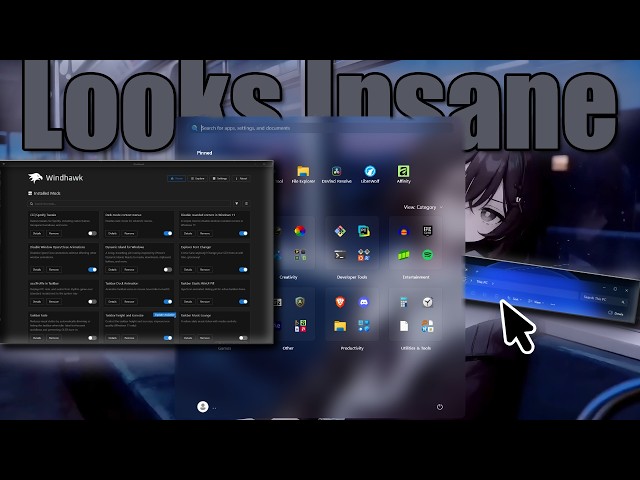
Task: Open Details for Dark mode context menus
Action: 112,233
